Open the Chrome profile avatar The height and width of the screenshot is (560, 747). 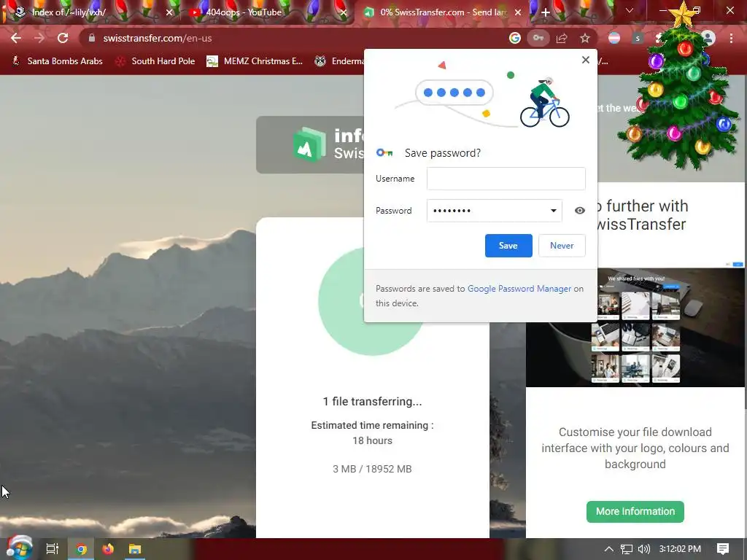pyautogui.click(x=708, y=38)
